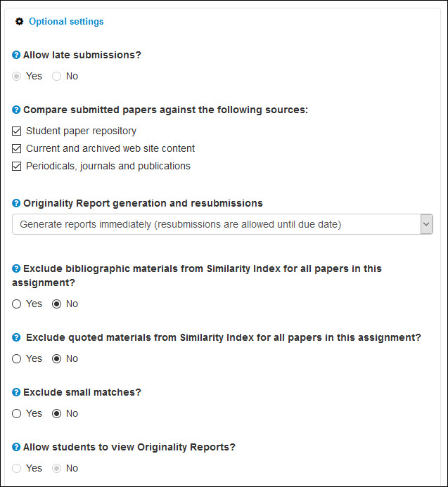
Task: Show help for Exclude quoted materials
Action: pos(16,338)
